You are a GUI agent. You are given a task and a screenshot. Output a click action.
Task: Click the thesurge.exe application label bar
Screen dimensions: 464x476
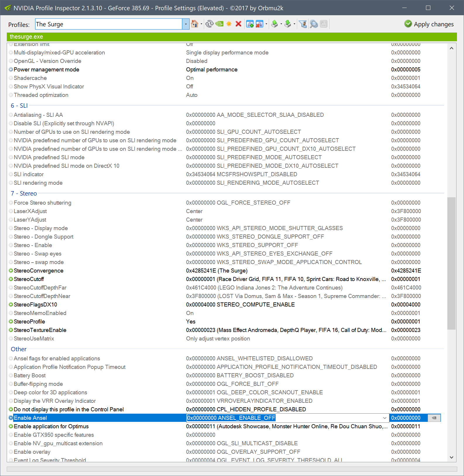[x=232, y=37]
